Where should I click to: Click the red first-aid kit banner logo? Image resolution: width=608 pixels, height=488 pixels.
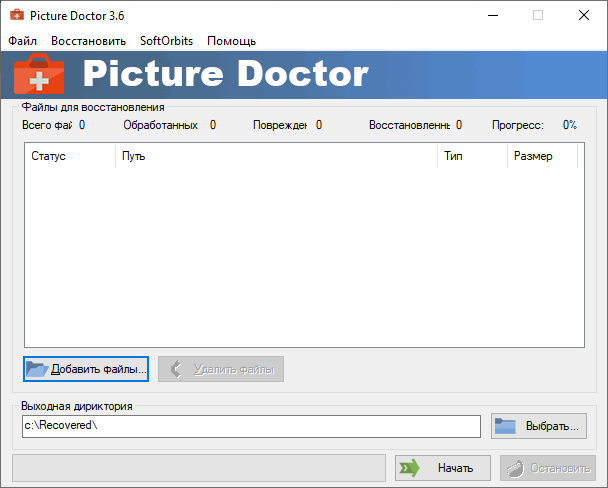(39, 75)
